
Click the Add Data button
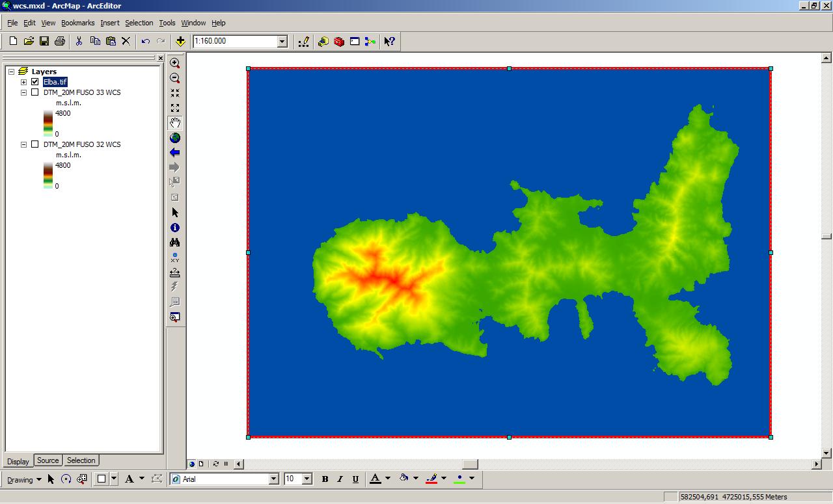click(x=180, y=41)
